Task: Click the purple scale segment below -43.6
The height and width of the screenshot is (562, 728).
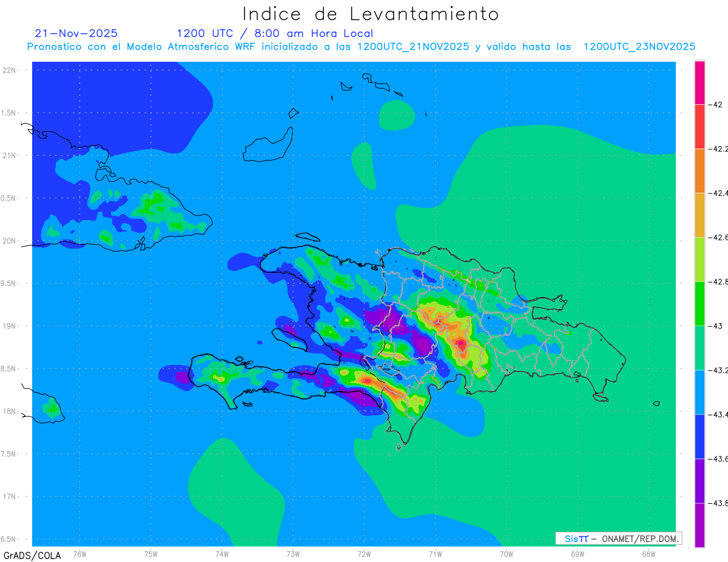Action: tap(699, 480)
